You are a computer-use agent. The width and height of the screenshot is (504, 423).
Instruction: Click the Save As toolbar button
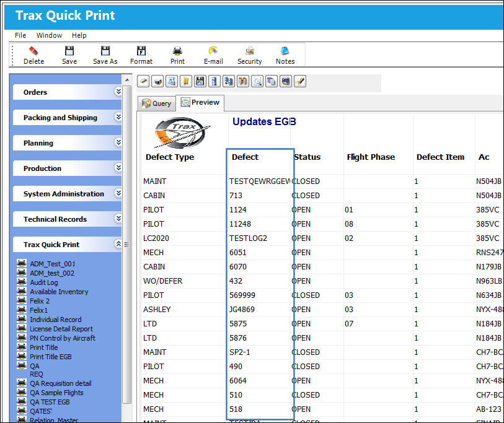point(105,55)
